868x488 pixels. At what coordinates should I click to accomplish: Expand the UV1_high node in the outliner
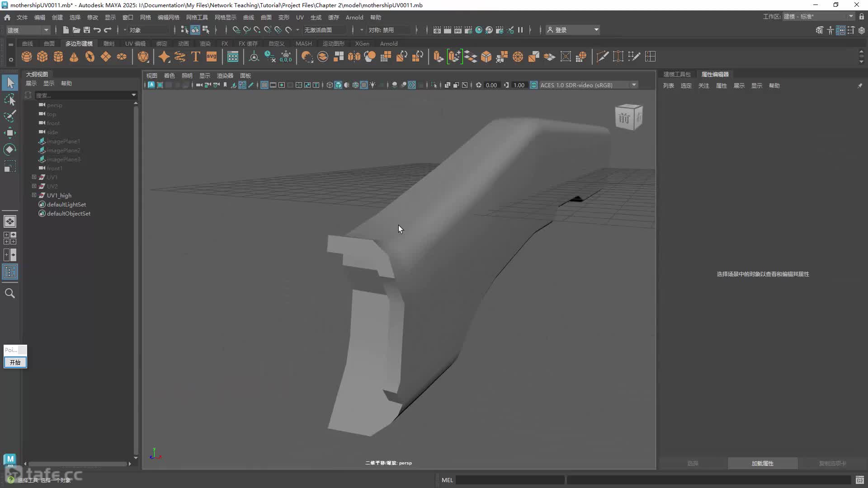click(x=34, y=195)
